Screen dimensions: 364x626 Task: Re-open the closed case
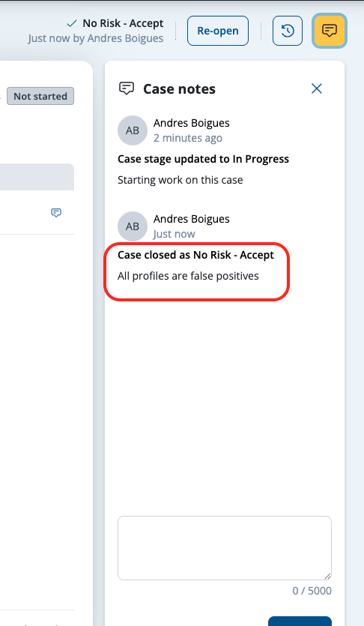(218, 31)
